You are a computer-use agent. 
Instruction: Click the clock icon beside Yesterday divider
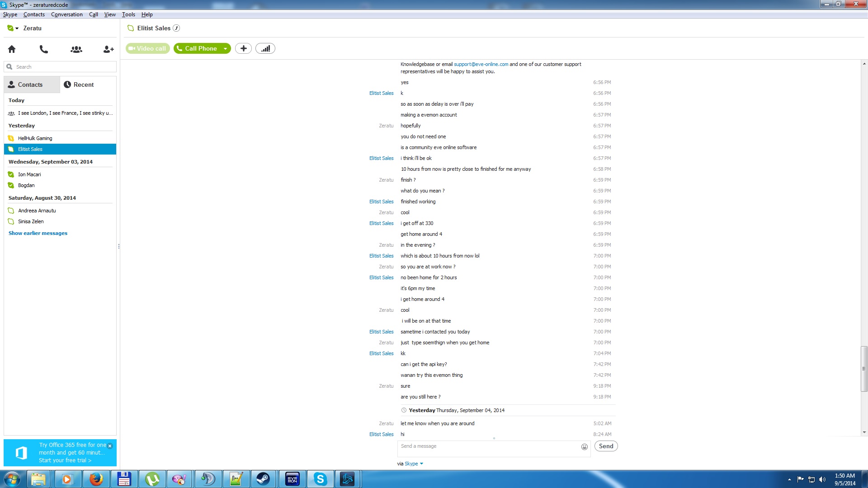click(404, 410)
